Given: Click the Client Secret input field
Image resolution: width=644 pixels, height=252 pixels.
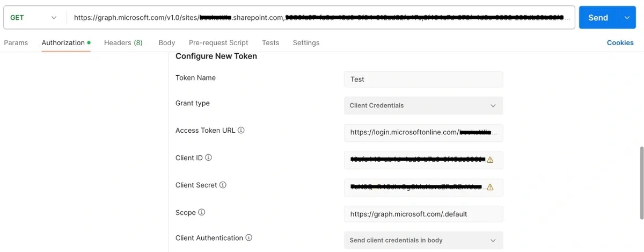Looking at the screenshot, I should (x=423, y=188).
